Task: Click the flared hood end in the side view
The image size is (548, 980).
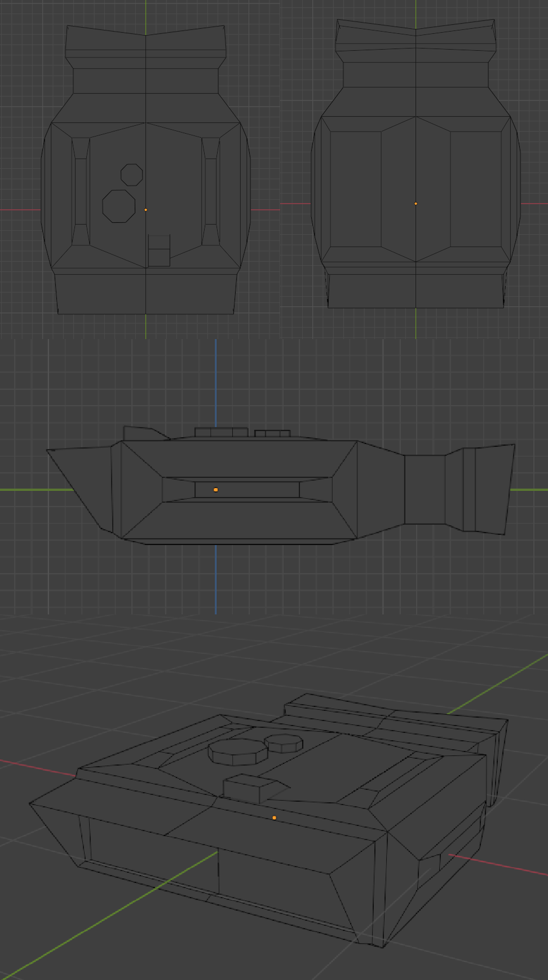Action: click(489, 489)
